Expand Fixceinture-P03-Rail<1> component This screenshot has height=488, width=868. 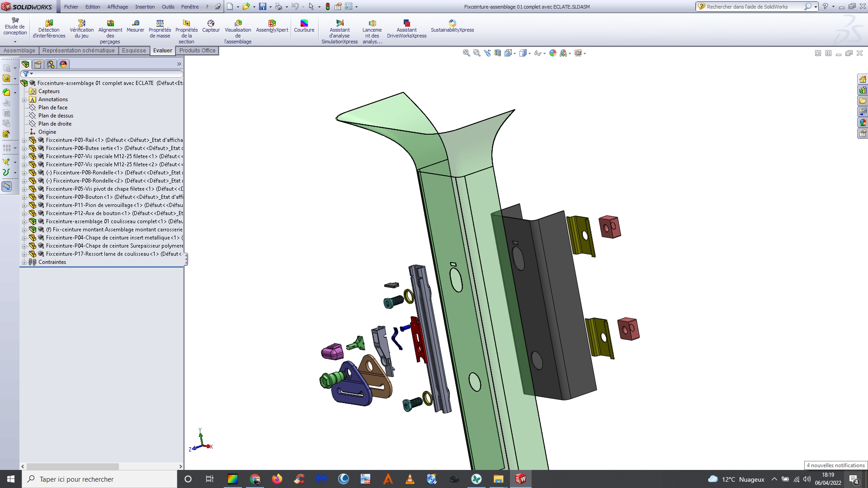tap(24, 140)
